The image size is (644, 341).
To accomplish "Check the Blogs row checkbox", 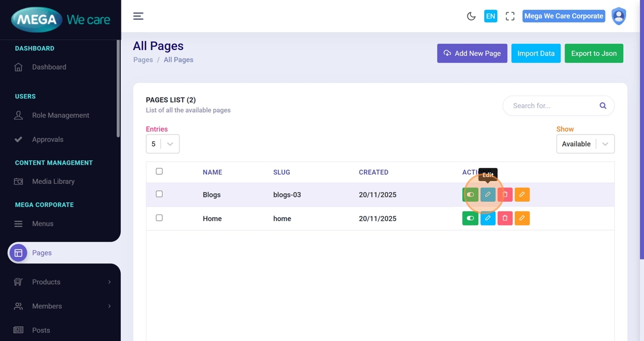I will [x=159, y=194].
